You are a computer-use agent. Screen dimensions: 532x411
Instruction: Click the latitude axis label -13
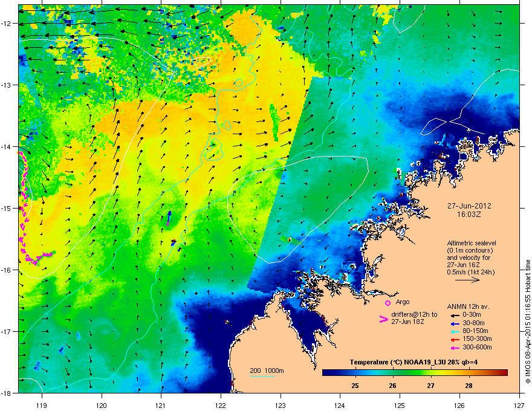click(x=6, y=85)
